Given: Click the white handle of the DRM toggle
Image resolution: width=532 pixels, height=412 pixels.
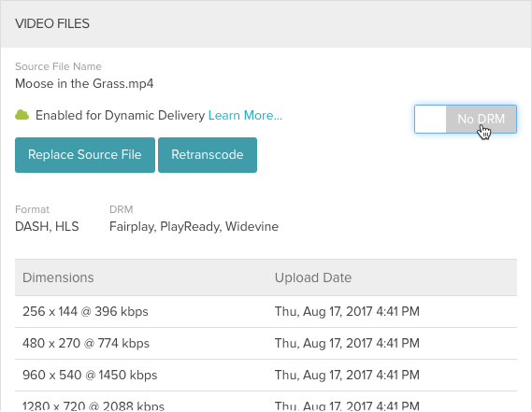Looking at the screenshot, I should (x=430, y=119).
